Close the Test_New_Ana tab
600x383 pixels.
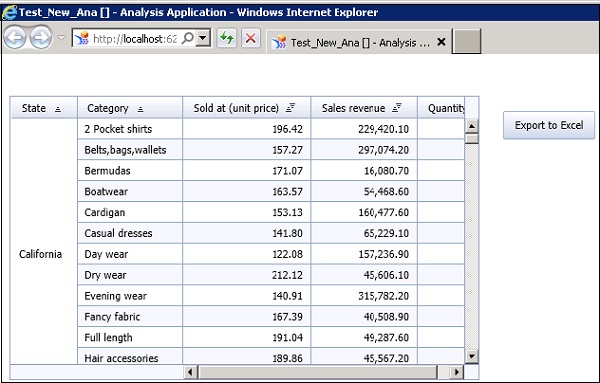coord(441,42)
